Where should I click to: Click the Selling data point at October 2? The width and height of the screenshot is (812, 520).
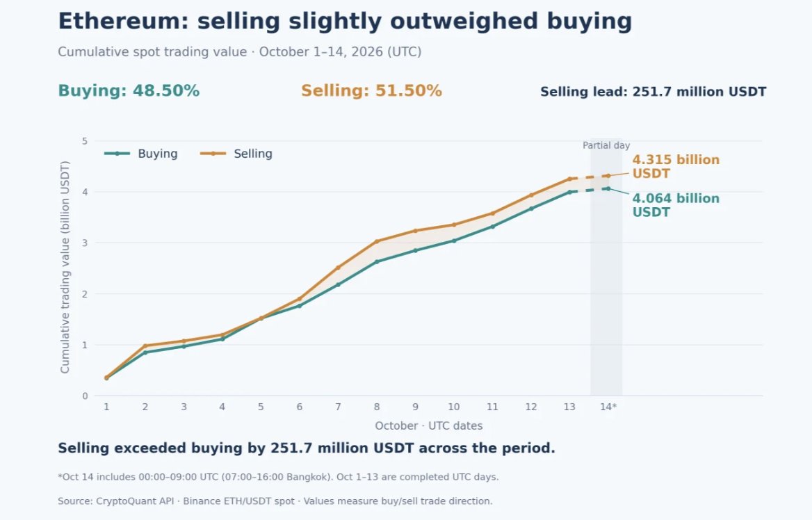coord(145,346)
